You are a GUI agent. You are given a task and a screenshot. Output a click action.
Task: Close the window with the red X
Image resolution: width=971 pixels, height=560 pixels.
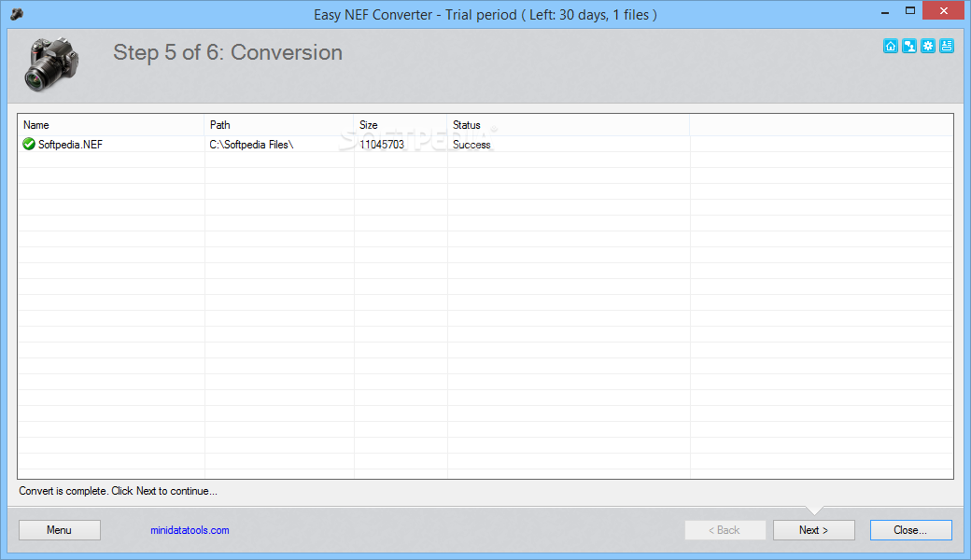click(x=943, y=10)
